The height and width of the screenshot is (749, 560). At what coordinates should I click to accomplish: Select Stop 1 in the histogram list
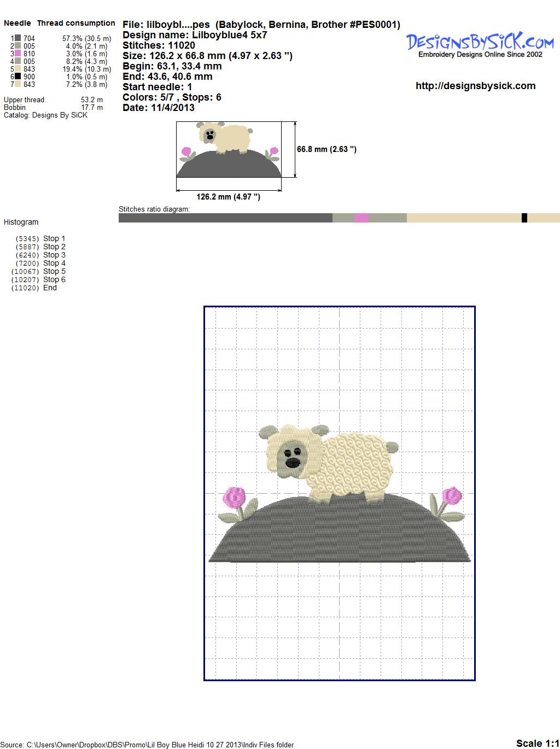tap(54, 238)
